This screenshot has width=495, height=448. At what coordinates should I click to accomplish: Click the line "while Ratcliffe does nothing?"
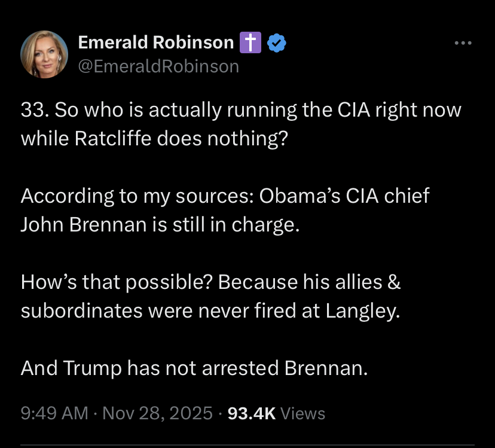click(154, 138)
